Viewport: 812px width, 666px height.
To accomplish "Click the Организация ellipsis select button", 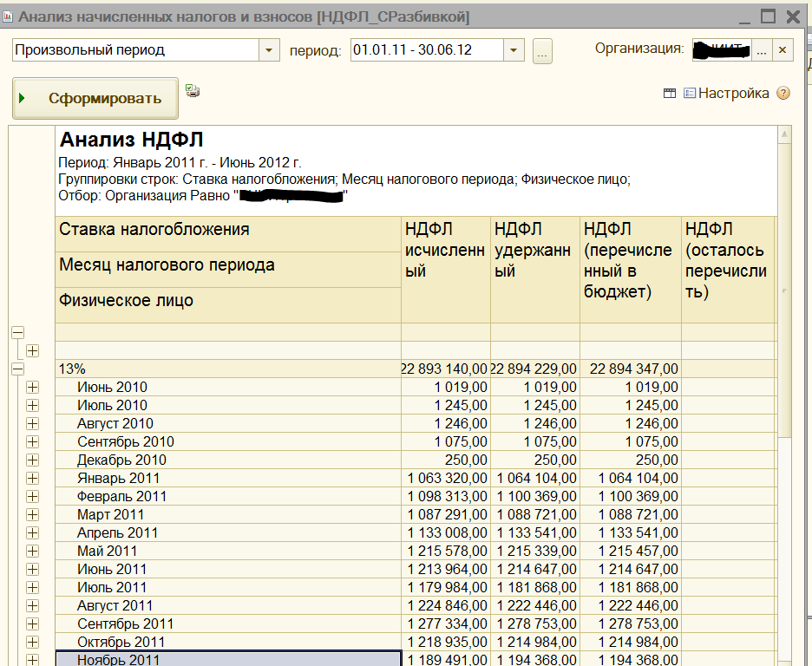I will click(x=762, y=50).
